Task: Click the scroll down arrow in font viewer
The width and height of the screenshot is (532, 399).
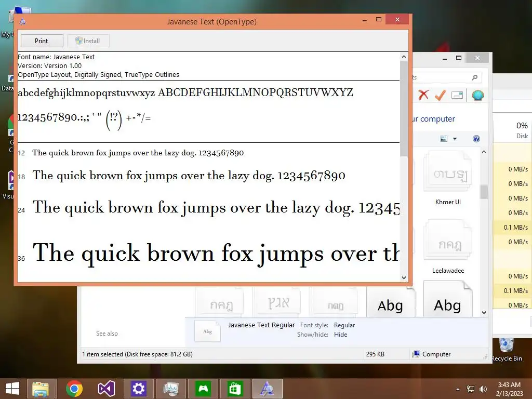Action: click(x=404, y=277)
